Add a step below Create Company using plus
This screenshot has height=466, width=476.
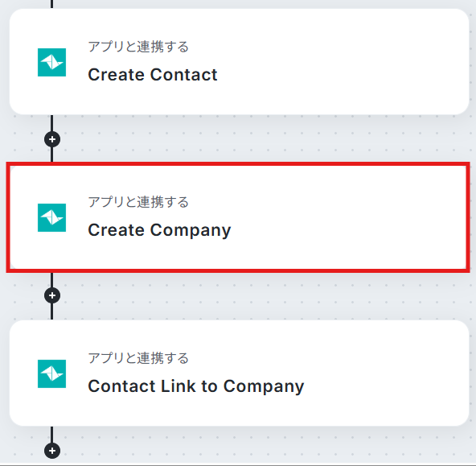[52, 295]
